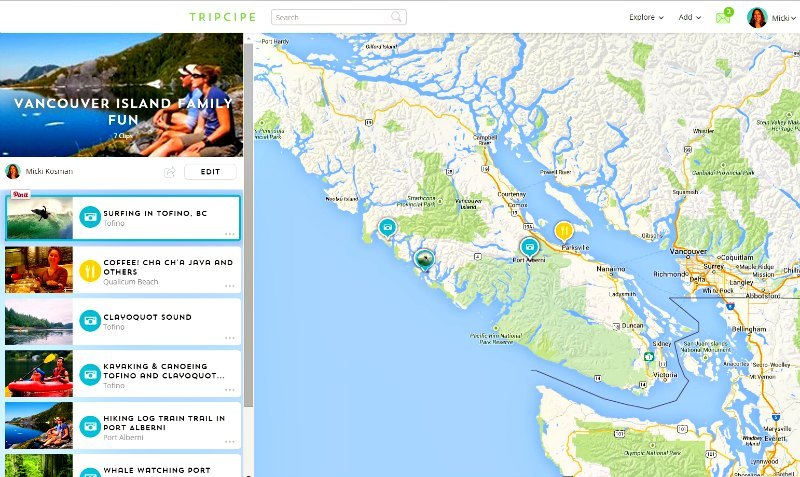This screenshot has height=477, width=800.
Task: Click the yellow food map pin near Parksville
Action: click(x=564, y=230)
